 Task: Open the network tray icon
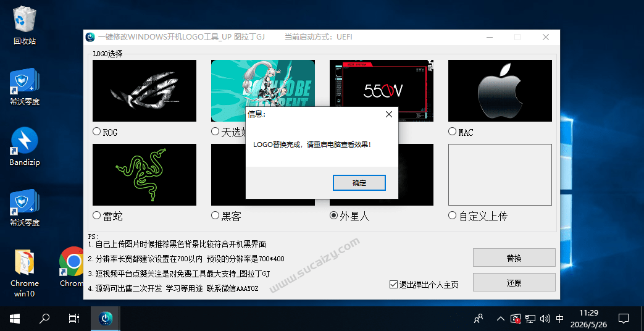[530, 318]
